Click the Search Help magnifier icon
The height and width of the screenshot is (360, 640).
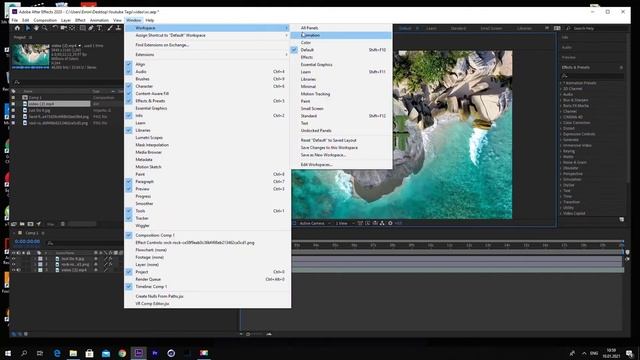tap(568, 28)
